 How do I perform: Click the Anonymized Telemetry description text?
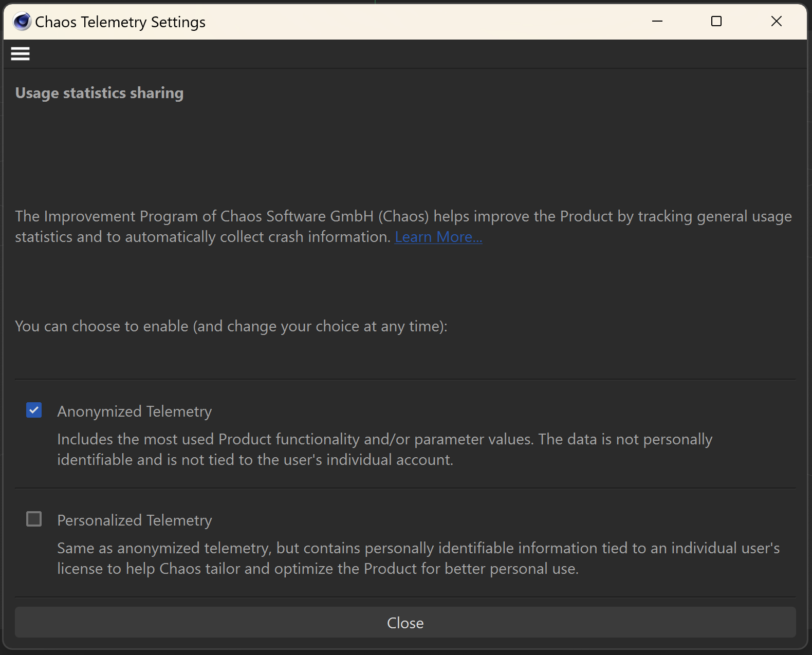pyautogui.click(x=385, y=450)
